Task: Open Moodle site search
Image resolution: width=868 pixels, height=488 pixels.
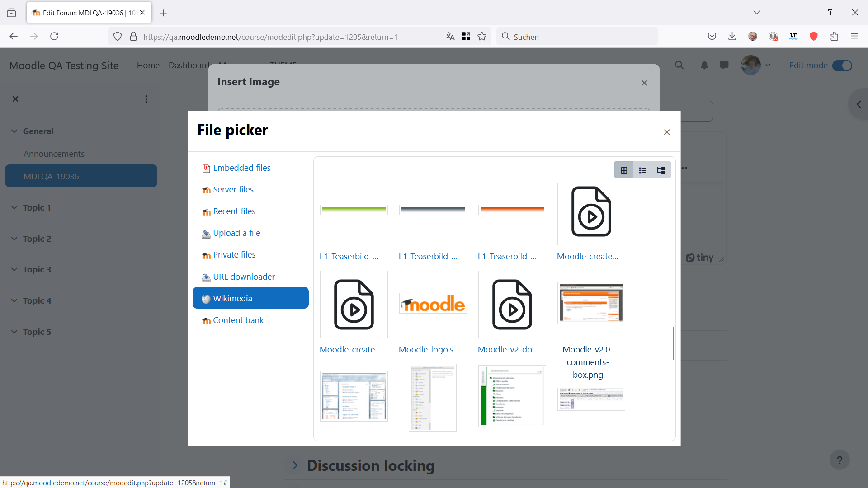Action: click(x=679, y=66)
